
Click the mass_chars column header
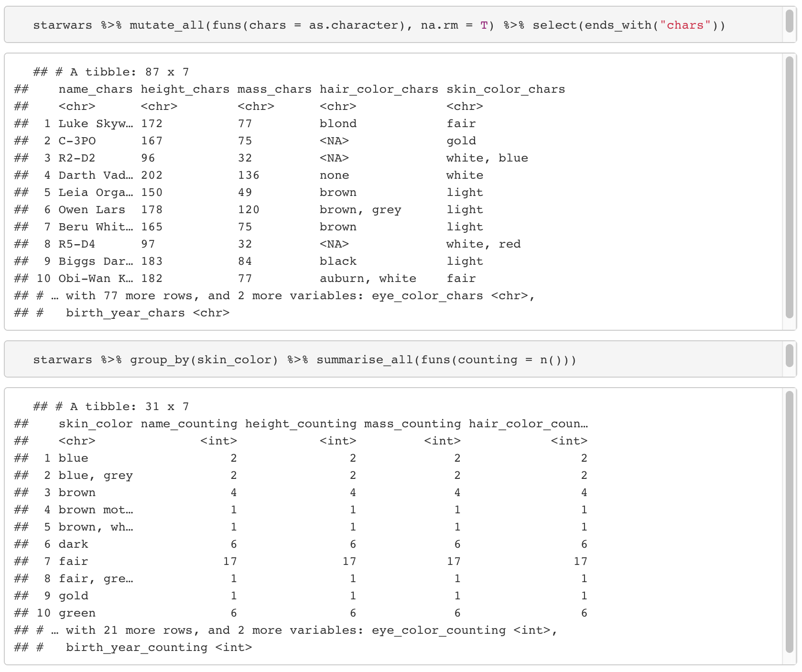coord(274,89)
